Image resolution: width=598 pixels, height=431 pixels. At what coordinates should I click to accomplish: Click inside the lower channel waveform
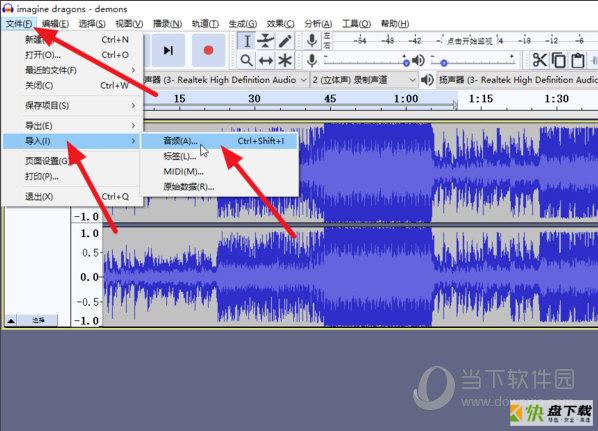click(x=350, y=277)
